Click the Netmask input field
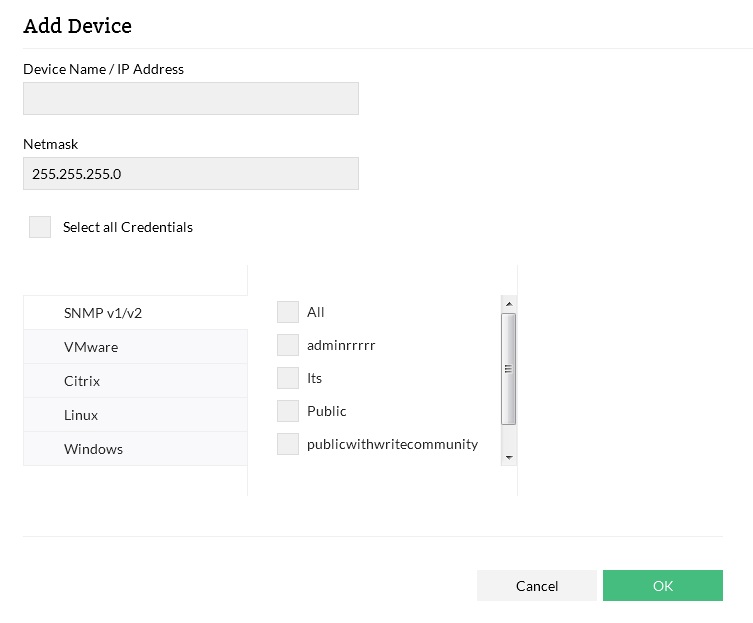 [x=190, y=173]
